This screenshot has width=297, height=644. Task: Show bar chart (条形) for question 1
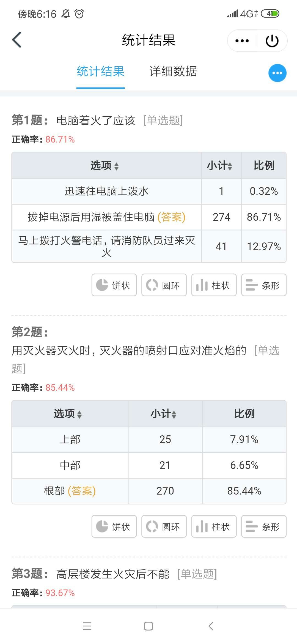click(x=264, y=285)
